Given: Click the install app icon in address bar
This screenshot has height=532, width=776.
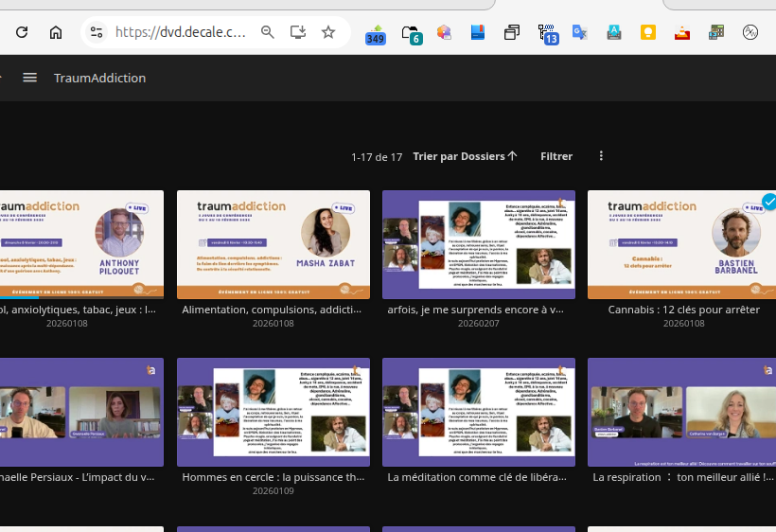Looking at the screenshot, I should click(298, 32).
